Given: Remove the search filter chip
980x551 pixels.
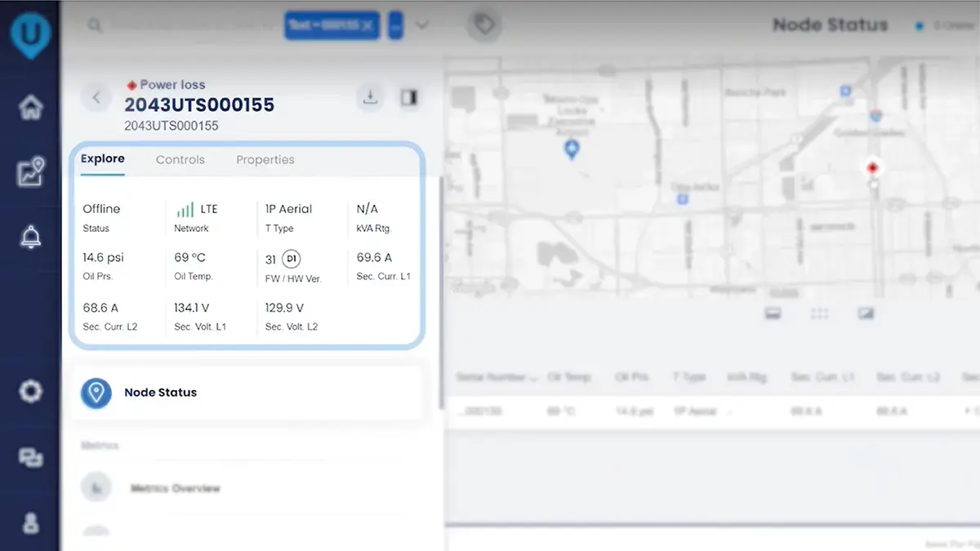Looking at the screenshot, I should (368, 25).
